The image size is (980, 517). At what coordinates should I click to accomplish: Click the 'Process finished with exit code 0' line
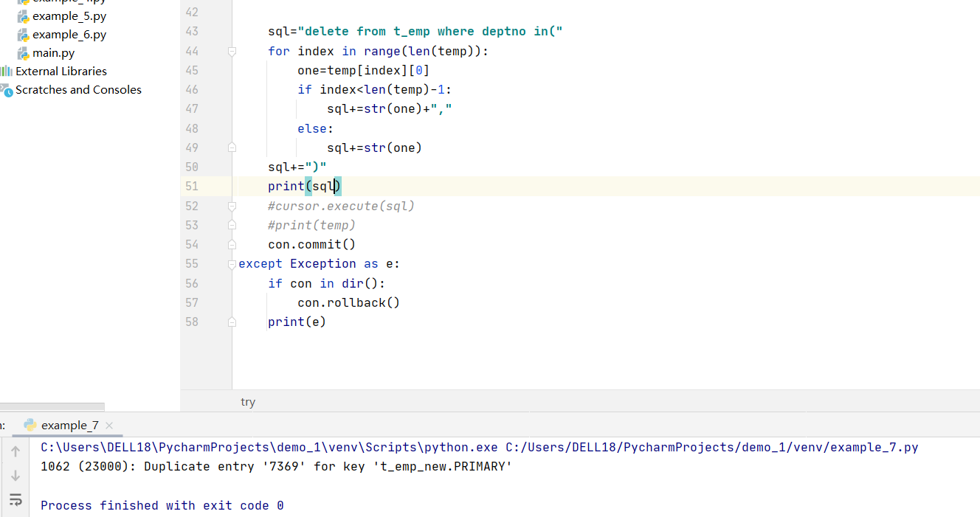click(x=162, y=505)
